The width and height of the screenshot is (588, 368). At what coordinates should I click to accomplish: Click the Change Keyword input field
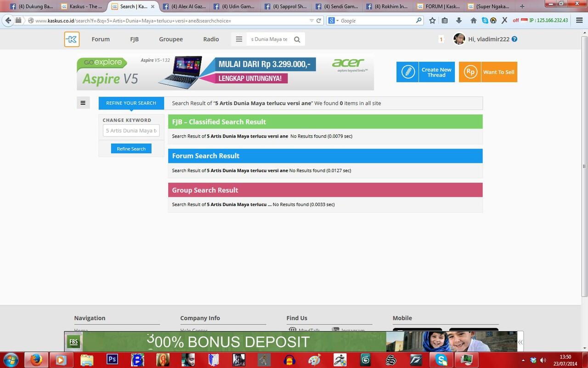point(131,131)
